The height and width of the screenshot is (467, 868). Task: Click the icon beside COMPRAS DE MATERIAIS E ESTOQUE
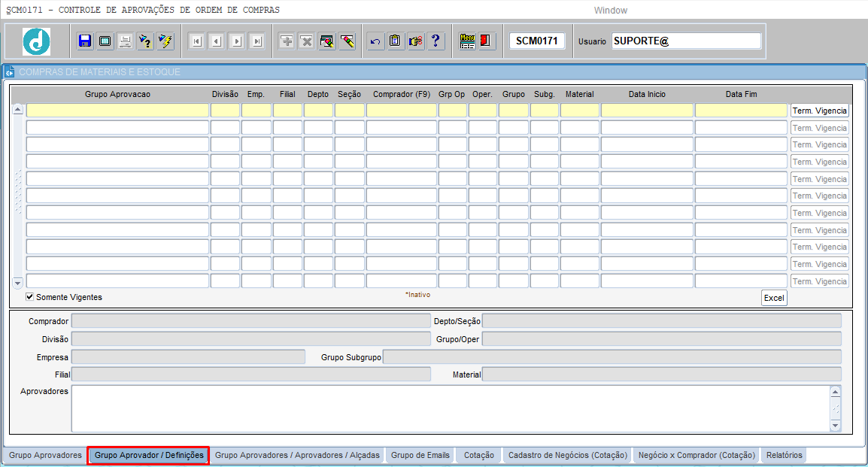(10, 72)
